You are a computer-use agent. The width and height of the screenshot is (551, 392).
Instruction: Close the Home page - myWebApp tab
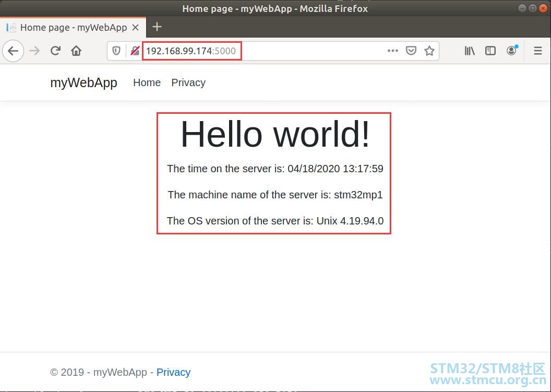point(136,27)
